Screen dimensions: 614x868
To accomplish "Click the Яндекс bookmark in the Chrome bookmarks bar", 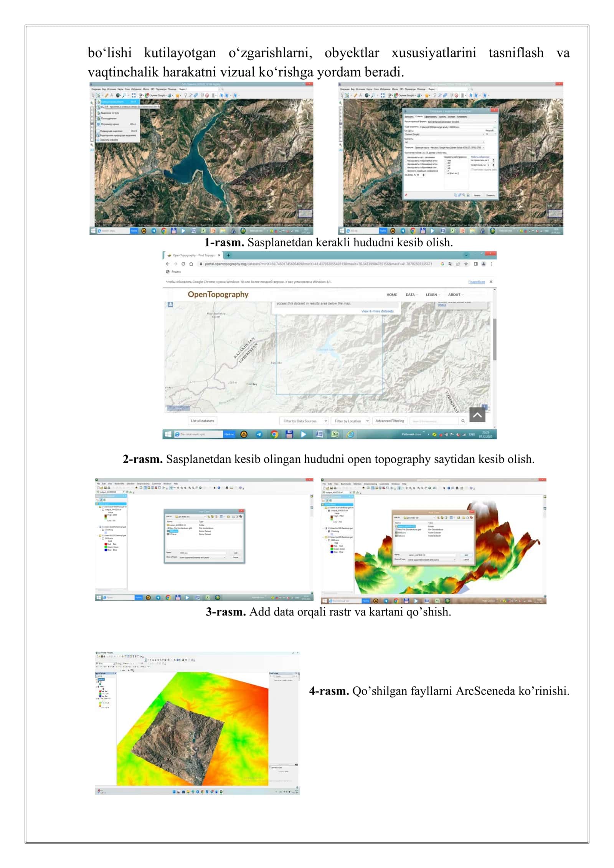I will (x=173, y=272).
